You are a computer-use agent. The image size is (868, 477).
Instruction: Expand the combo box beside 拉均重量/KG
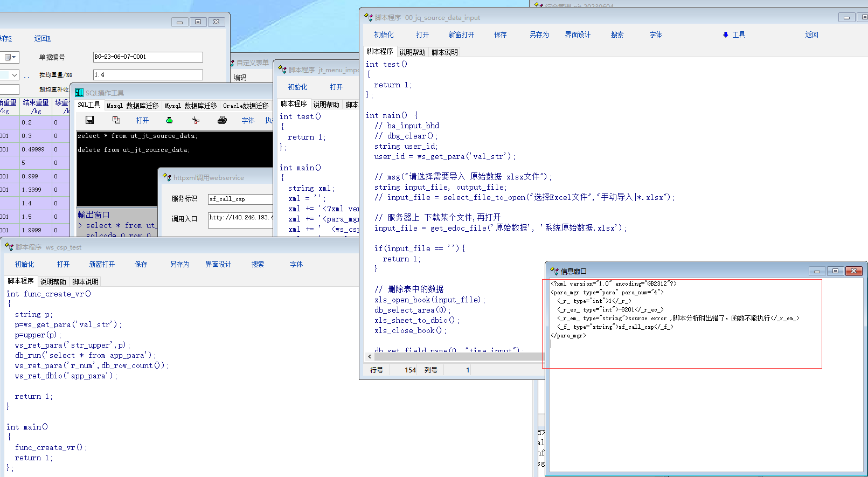tap(14, 75)
